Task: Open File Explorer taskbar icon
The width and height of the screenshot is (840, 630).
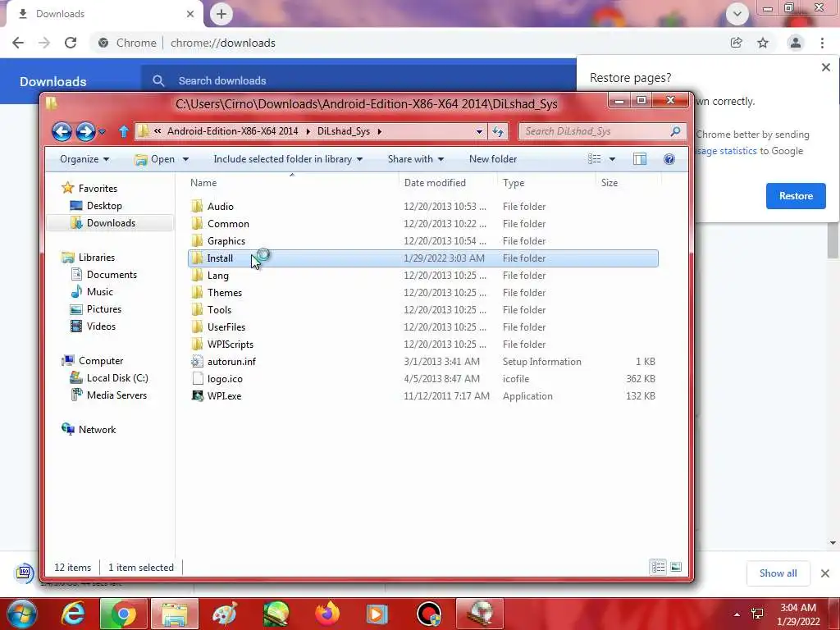Action: [175, 614]
